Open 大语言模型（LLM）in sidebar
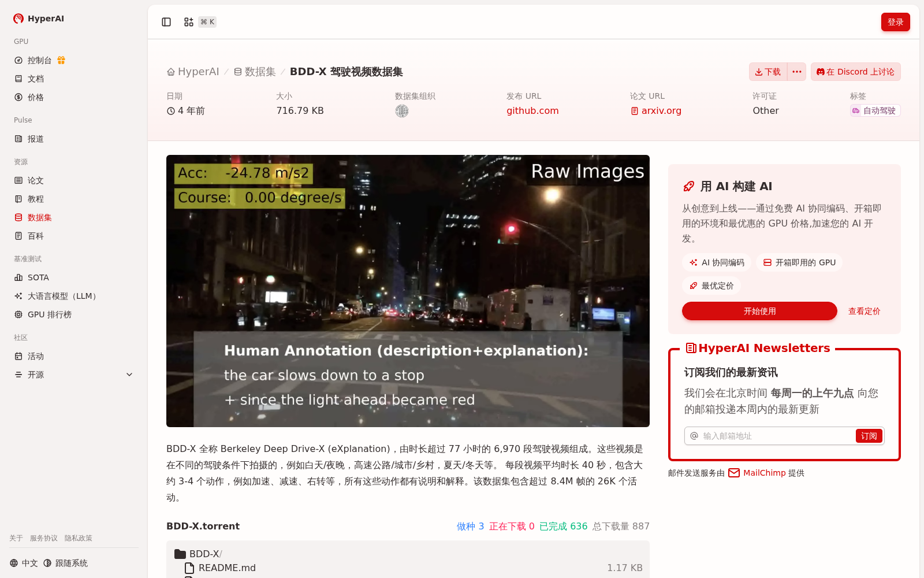 tap(74, 296)
